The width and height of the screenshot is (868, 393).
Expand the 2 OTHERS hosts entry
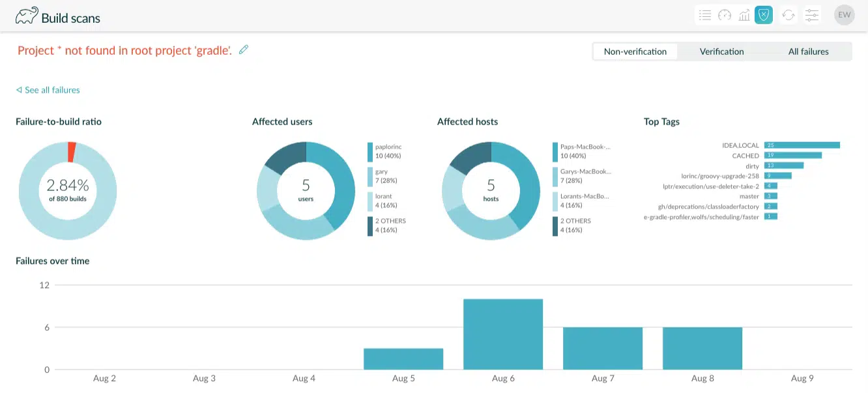pyautogui.click(x=573, y=224)
